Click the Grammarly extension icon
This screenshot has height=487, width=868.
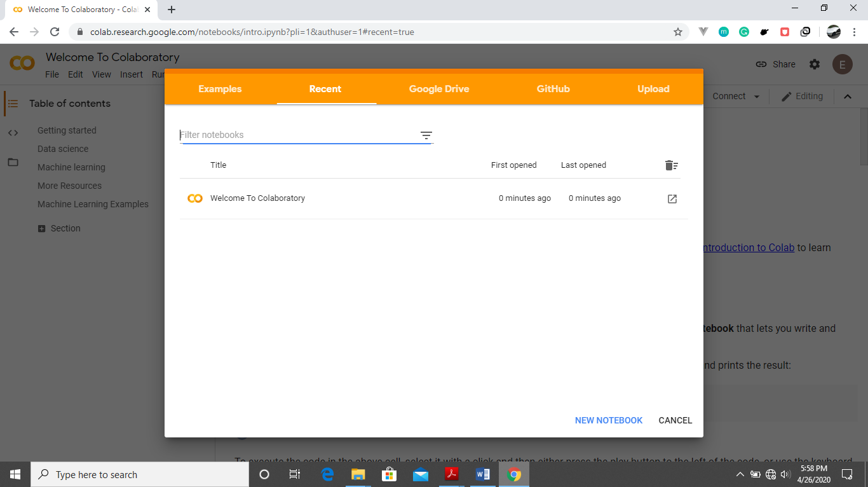point(744,32)
